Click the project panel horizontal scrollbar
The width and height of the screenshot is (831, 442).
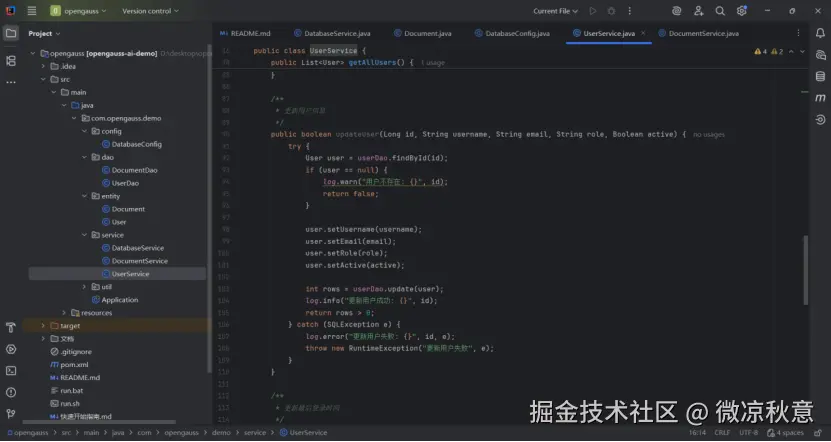[x=99, y=422]
